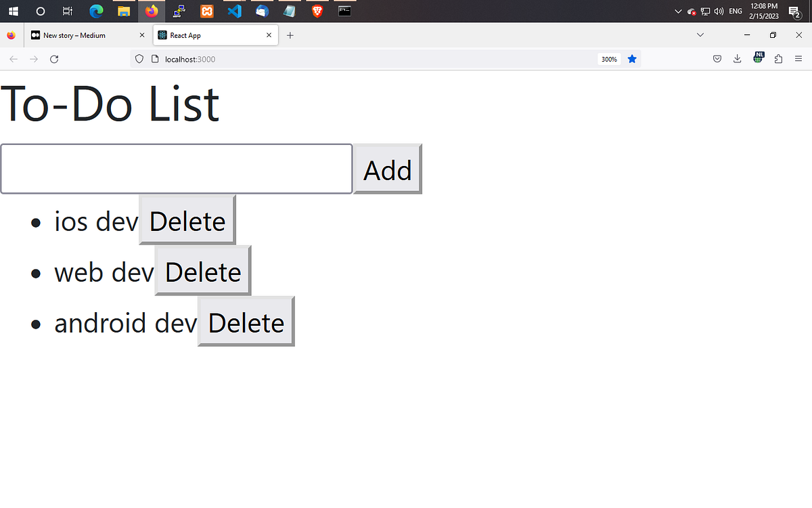Reload the React App page
The width and height of the screenshot is (812, 508).
54,59
